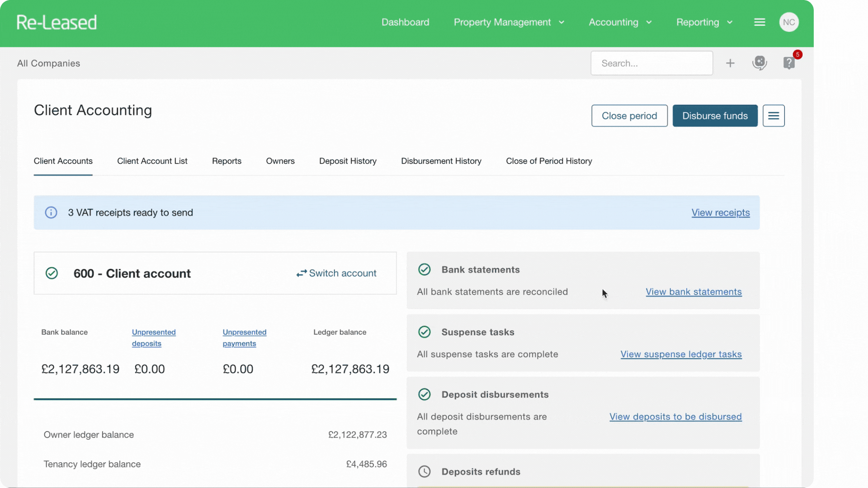The image size is (868, 488).
Task: Click the Disburse funds button
Action: pyautogui.click(x=715, y=116)
